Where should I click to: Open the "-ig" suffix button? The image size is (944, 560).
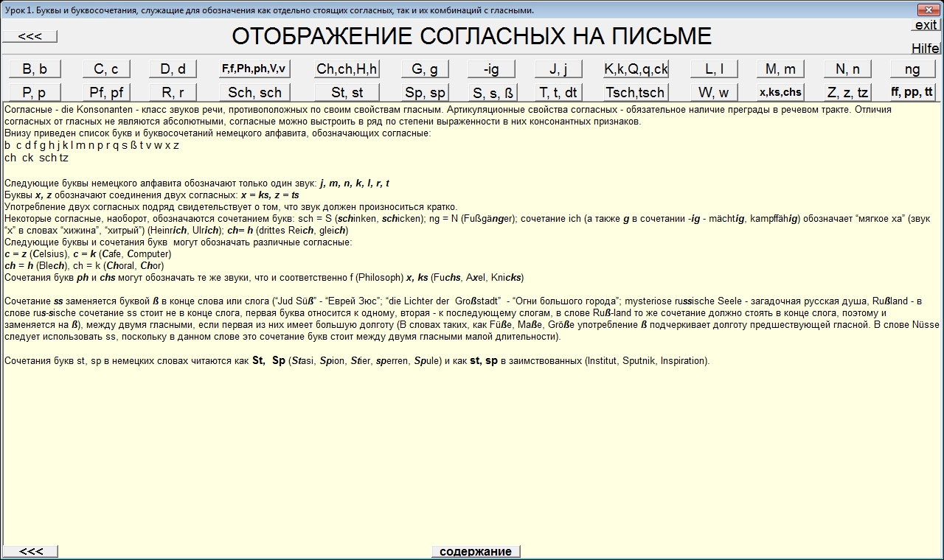(x=491, y=69)
